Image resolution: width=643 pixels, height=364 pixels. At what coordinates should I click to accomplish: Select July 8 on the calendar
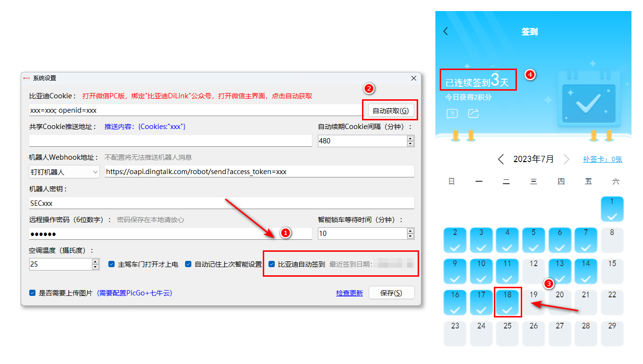(612, 240)
